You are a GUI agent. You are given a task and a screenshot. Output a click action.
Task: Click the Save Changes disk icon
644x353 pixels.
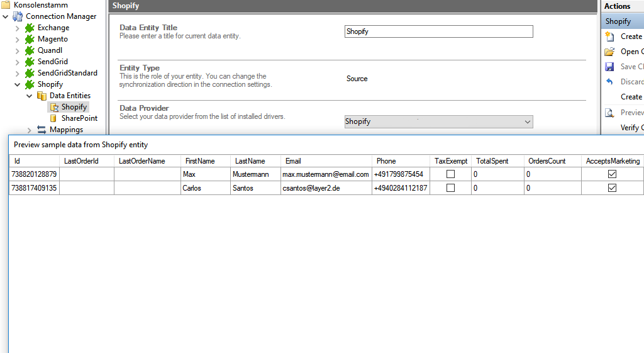609,67
